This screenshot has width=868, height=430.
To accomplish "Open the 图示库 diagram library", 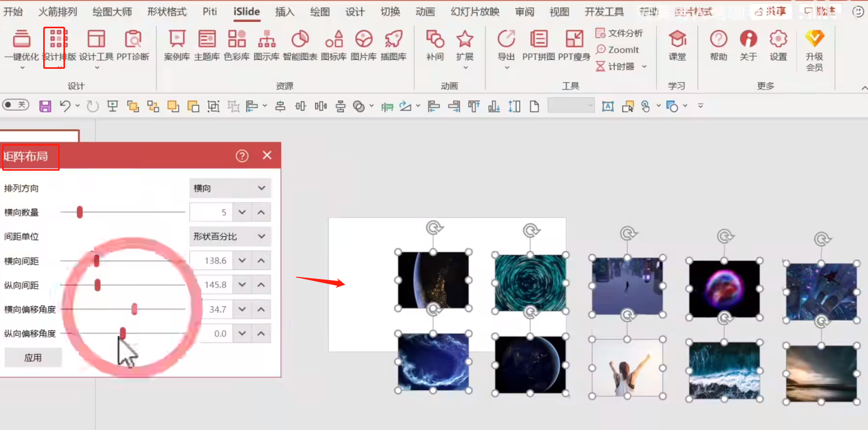I will pyautogui.click(x=267, y=46).
